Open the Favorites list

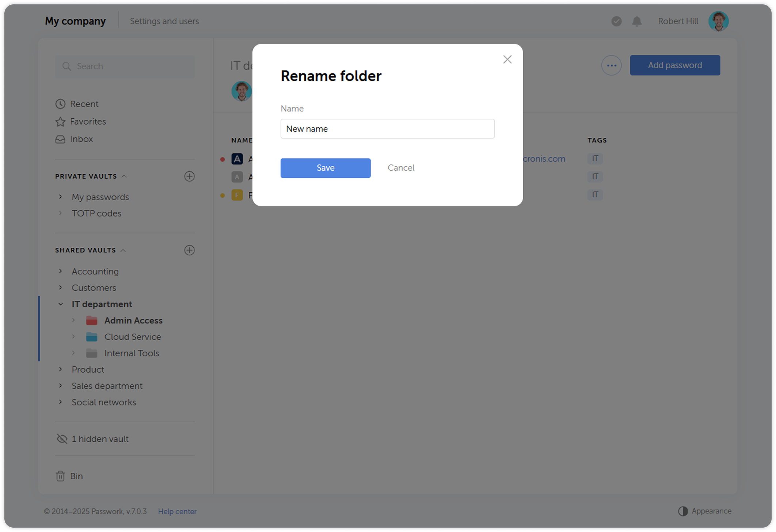click(x=88, y=121)
